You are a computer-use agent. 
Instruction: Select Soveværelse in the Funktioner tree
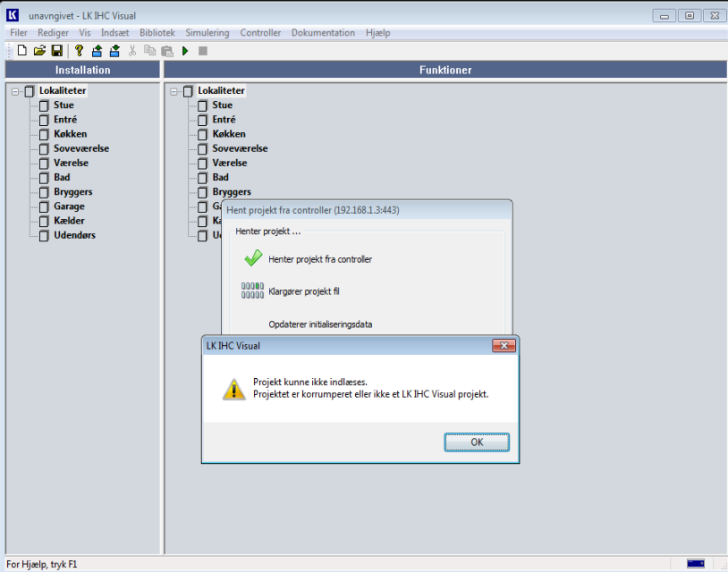point(240,148)
